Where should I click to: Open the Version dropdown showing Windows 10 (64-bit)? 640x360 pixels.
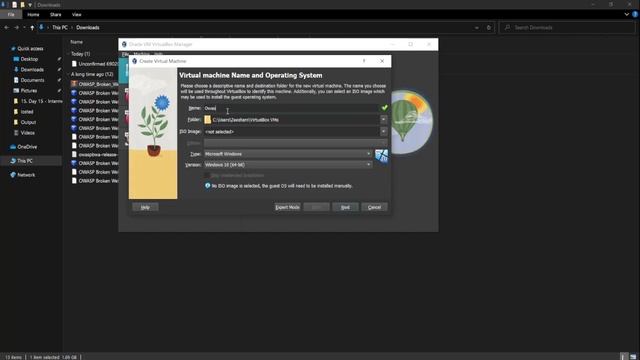[x=288, y=164]
